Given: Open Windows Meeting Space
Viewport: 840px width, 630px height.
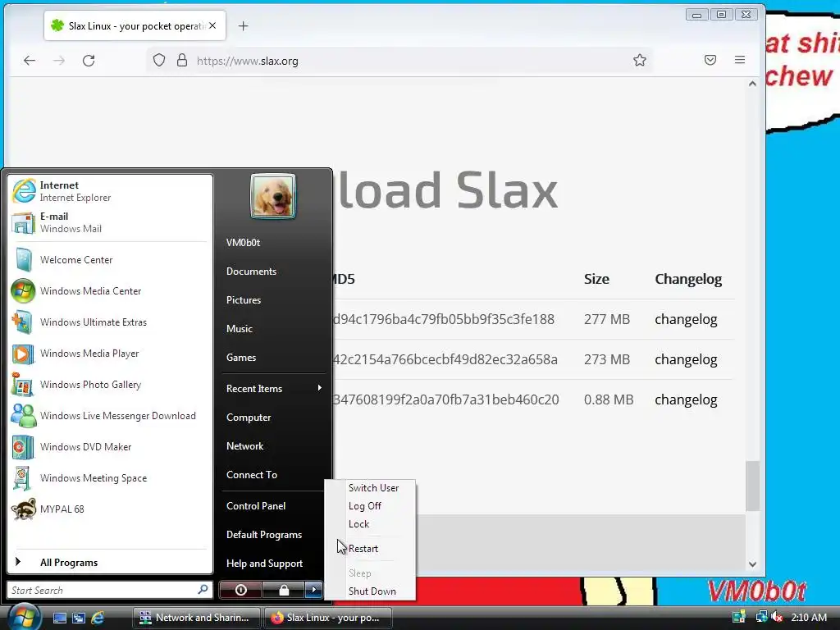Looking at the screenshot, I should 110,478.
